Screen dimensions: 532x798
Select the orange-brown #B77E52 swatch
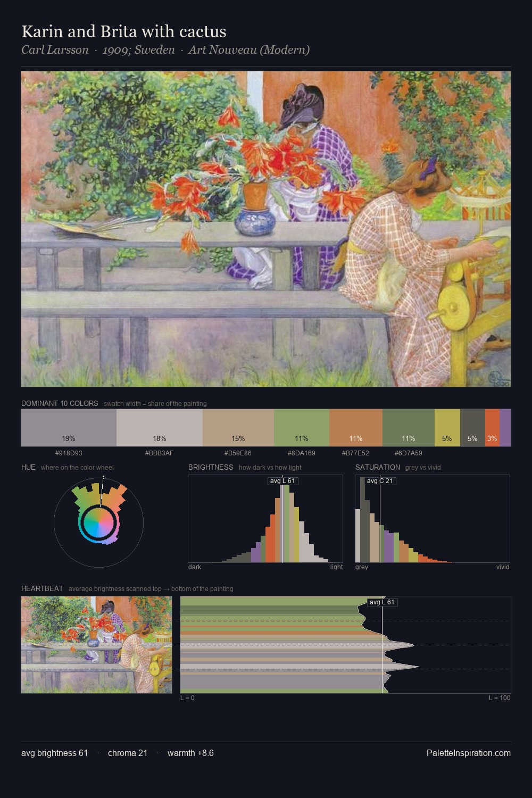coord(356,427)
